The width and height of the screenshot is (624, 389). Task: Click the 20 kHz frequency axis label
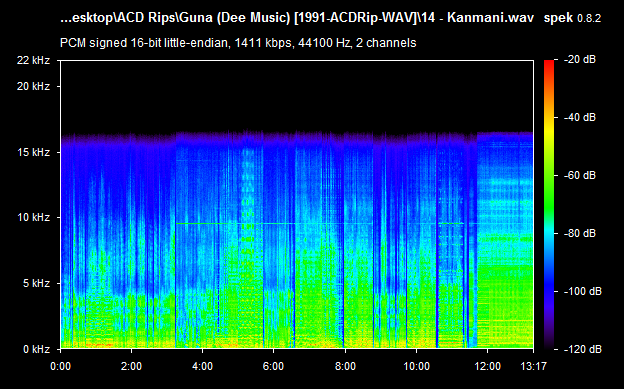(x=33, y=86)
